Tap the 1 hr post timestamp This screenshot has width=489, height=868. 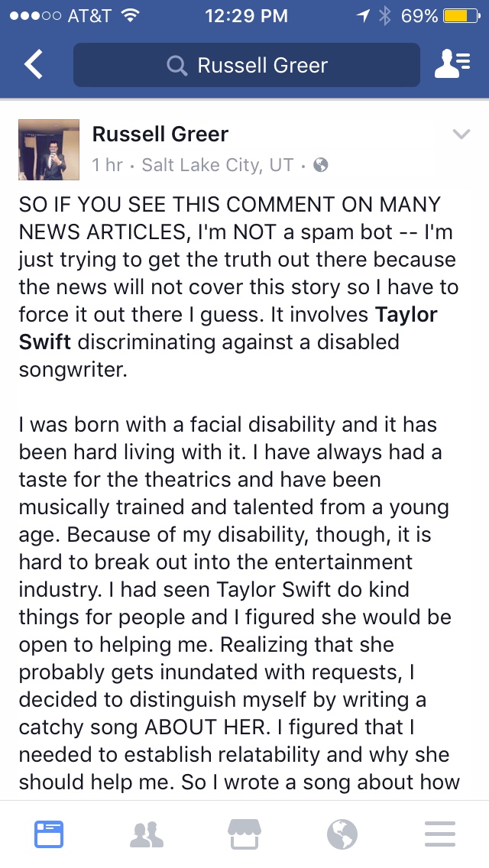107,164
